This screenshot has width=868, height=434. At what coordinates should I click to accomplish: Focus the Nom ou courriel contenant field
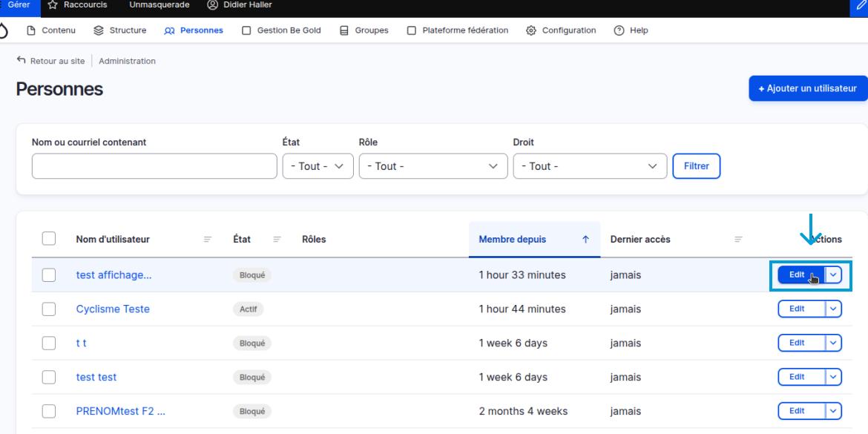click(x=154, y=166)
